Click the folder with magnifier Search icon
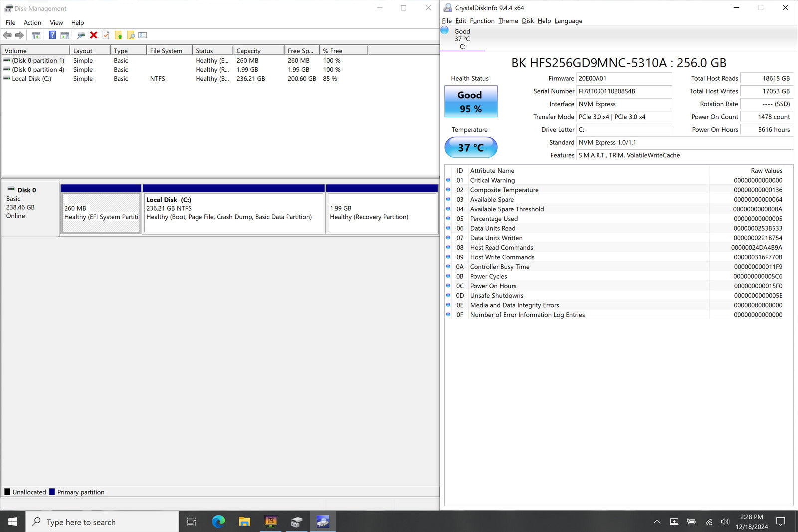This screenshot has height=532, width=798. 131,35
